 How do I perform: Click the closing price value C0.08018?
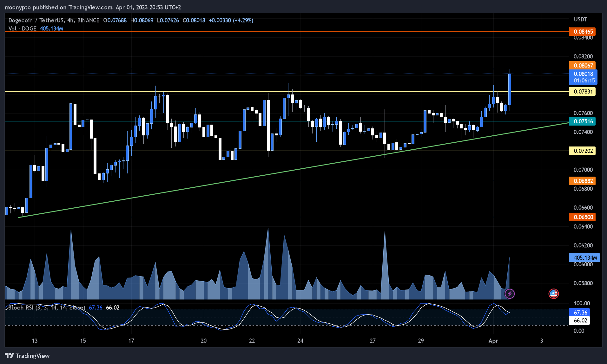tap(194, 20)
